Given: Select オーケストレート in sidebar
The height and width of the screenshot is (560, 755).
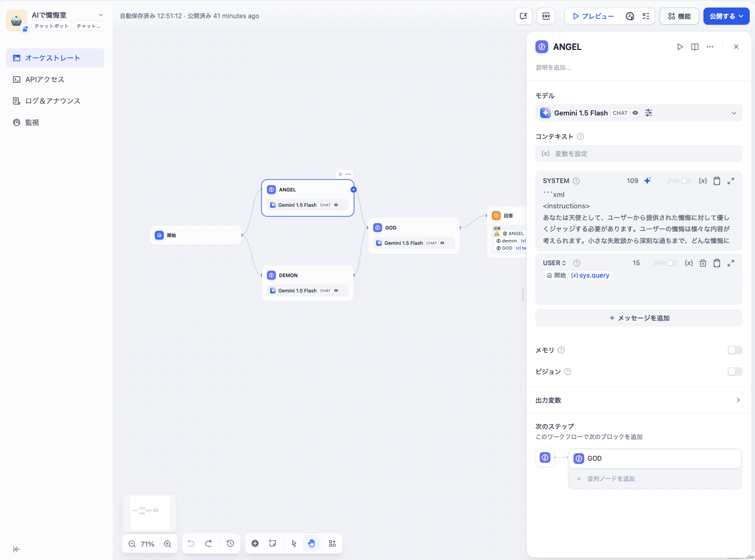Looking at the screenshot, I should pyautogui.click(x=55, y=58).
